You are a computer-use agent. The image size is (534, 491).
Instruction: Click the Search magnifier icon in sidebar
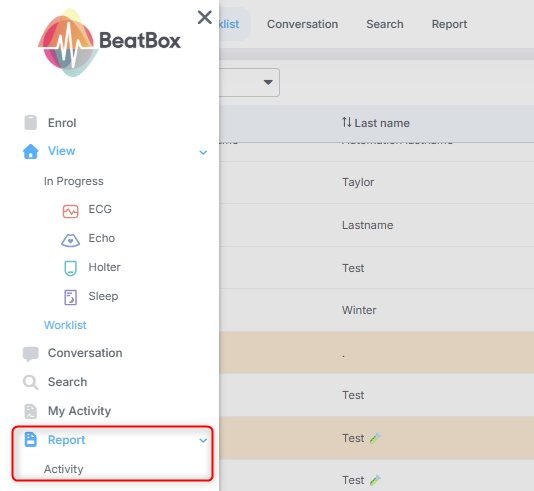(31, 382)
